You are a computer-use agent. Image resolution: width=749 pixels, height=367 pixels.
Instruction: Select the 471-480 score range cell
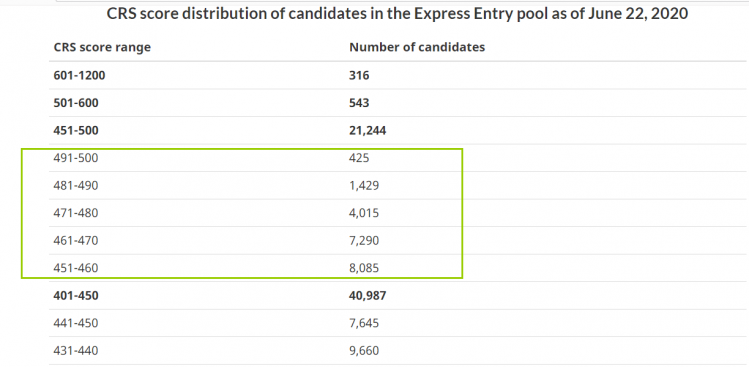(x=76, y=213)
